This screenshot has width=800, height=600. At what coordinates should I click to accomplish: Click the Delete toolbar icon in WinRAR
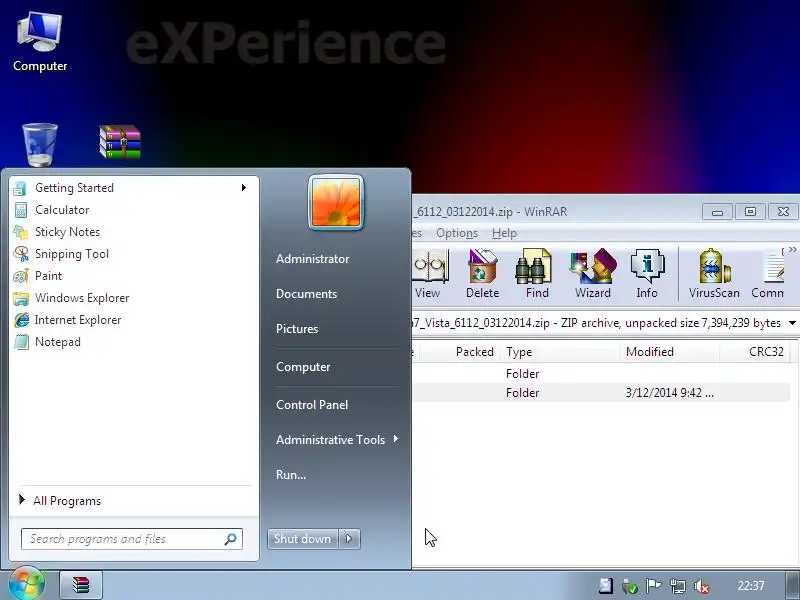(x=482, y=274)
